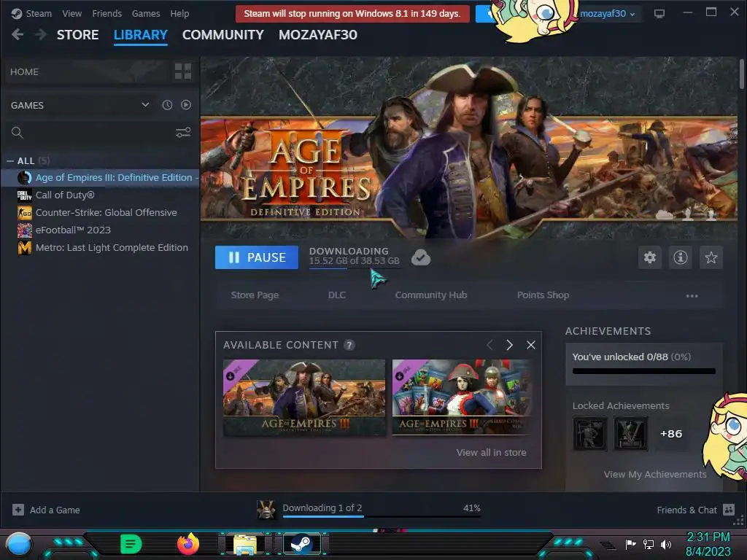
Task: Click View My Achievements
Action: click(x=655, y=474)
